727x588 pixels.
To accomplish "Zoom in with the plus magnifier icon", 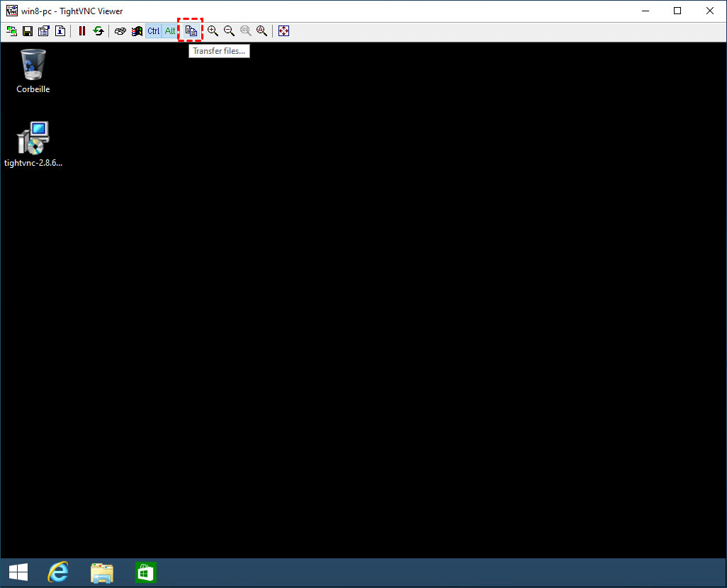I will [x=213, y=31].
